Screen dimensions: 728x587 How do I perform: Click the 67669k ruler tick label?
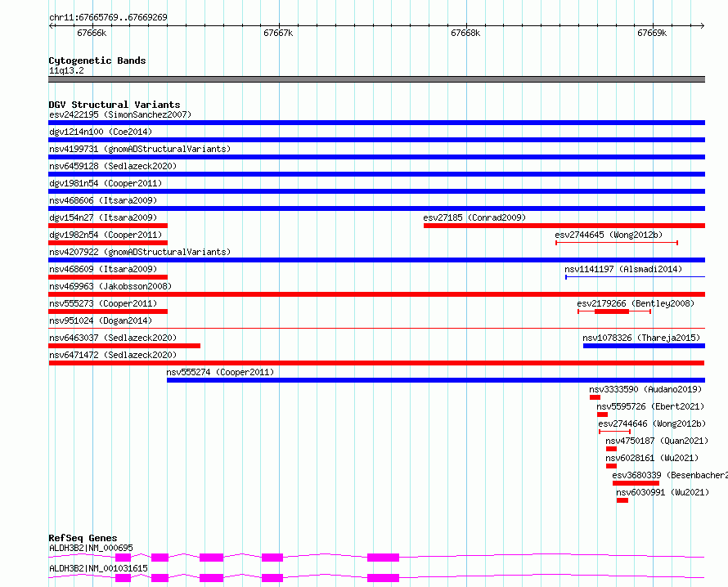coord(652,33)
